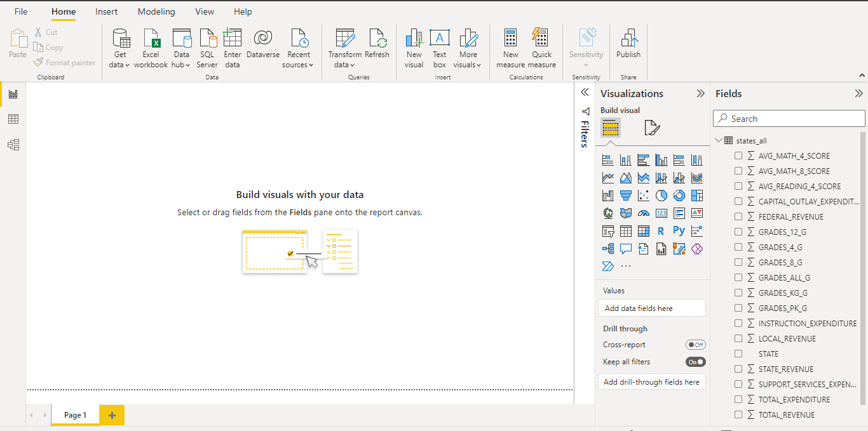This screenshot has width=868, height=431.
Task: Select the Slicer visual icon
Action: coord(607,231)
